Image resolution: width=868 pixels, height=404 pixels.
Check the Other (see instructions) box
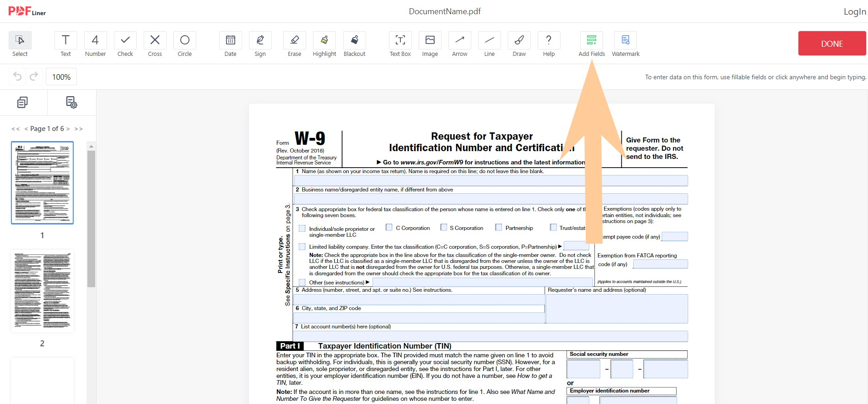click(x=302, y=282)
